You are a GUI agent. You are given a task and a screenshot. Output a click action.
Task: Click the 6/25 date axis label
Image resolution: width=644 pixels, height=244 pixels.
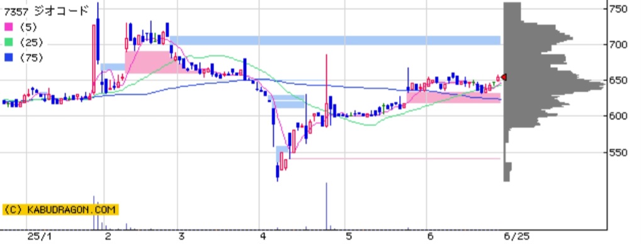pos(517,236)
